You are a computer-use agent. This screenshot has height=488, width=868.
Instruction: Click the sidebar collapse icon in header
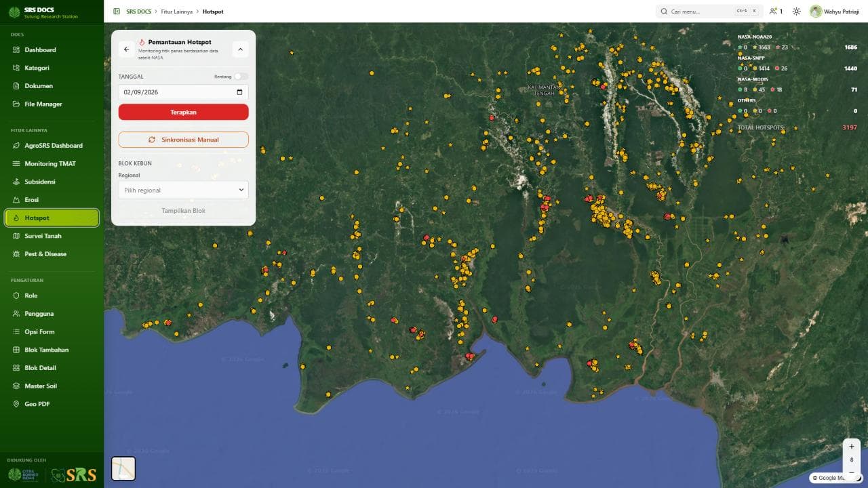point(117,12)
